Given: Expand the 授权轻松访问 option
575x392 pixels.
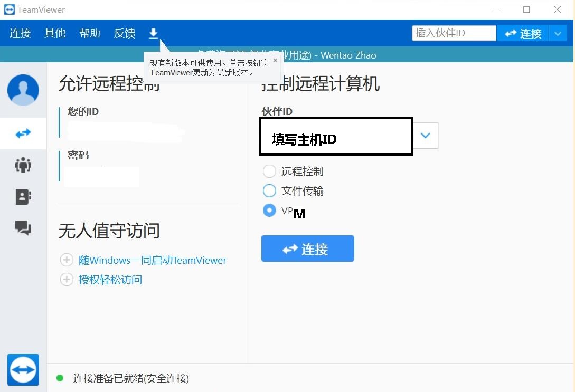Looking at the screenshot, I should [x=67, y=280].
